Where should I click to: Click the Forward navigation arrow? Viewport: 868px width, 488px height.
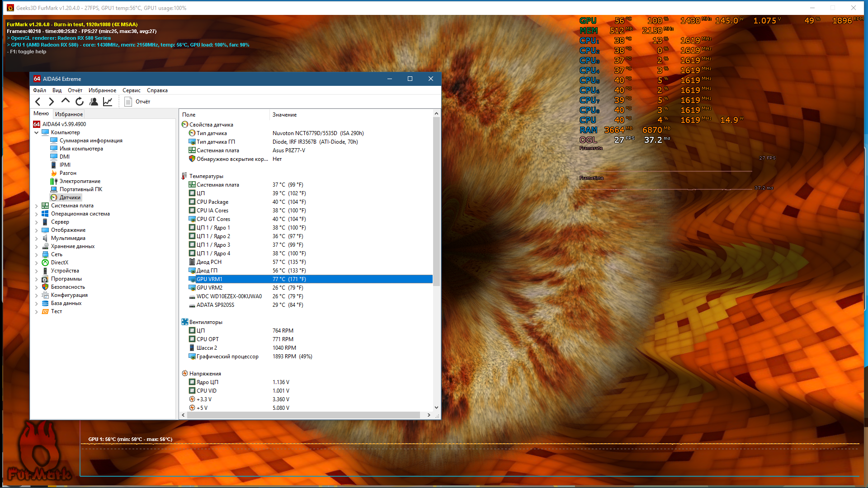(x=51, y=102)
